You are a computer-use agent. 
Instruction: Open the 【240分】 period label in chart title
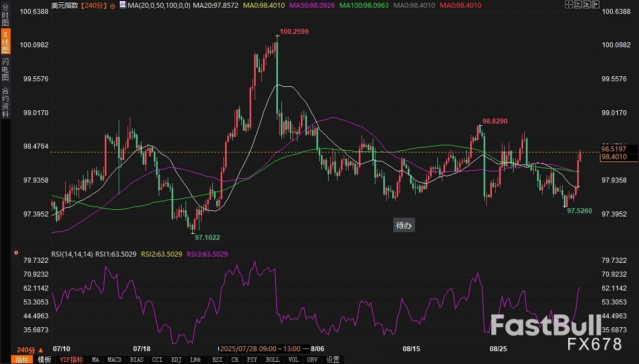click(x=94, y=6)
